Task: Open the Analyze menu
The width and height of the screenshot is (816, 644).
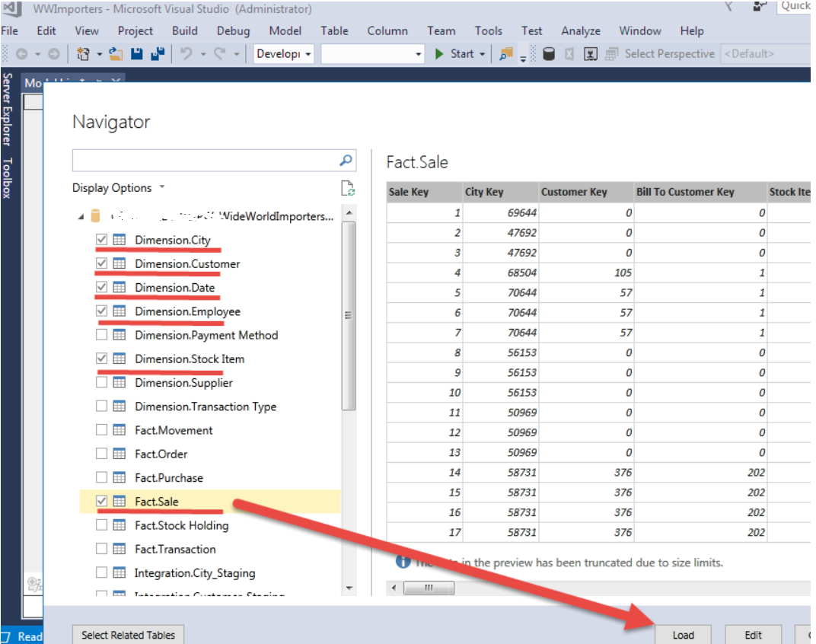Action: click(x=580, y=31)
